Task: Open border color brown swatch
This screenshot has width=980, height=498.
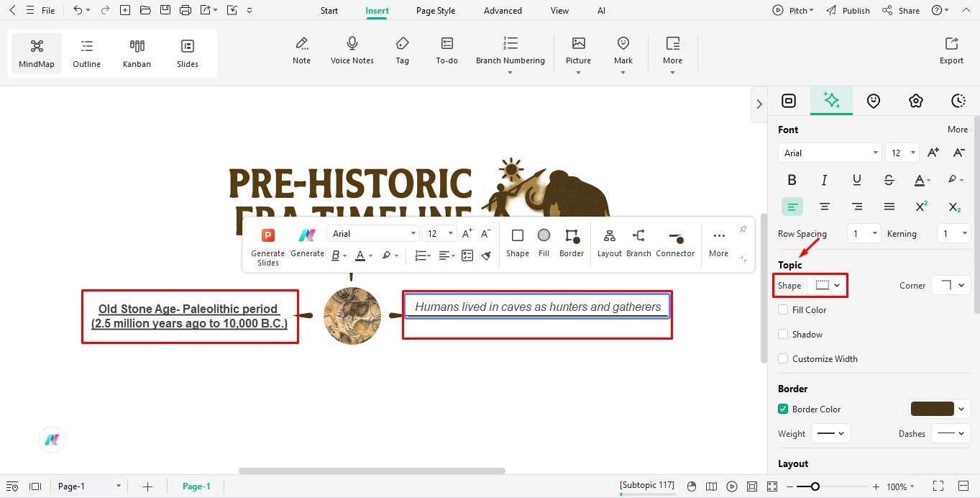Action: pos(933,409)
